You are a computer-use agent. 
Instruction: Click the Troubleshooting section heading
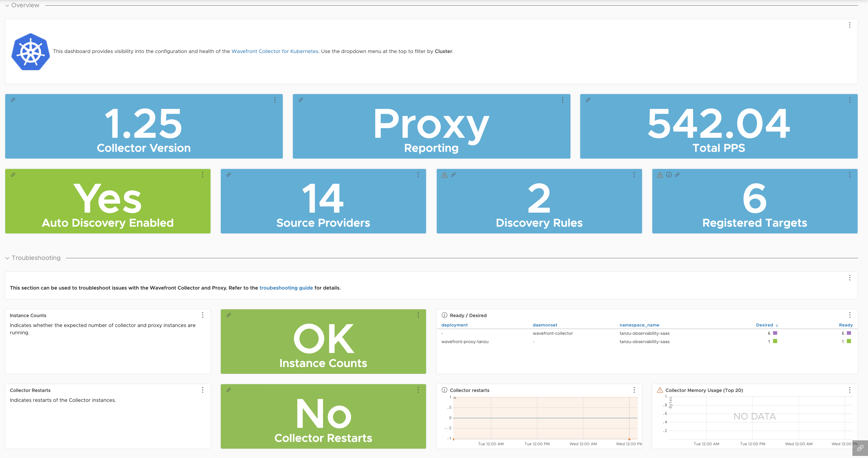(x=36, y=258)
